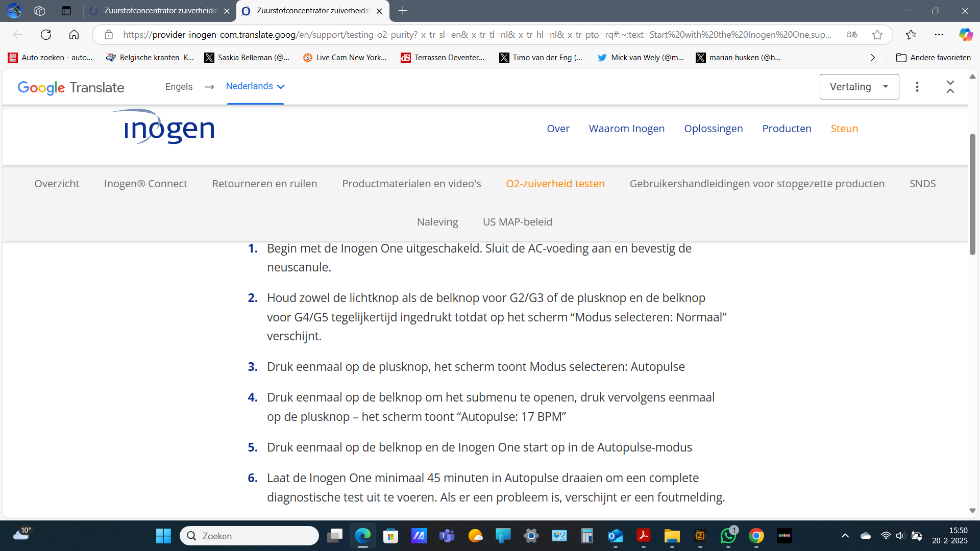Click the translate page icon in address bar

pos(852,35)
